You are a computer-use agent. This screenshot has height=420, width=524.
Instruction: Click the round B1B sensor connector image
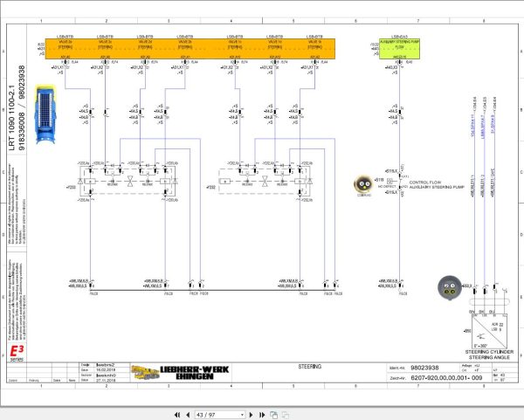(x=363, y=185)
